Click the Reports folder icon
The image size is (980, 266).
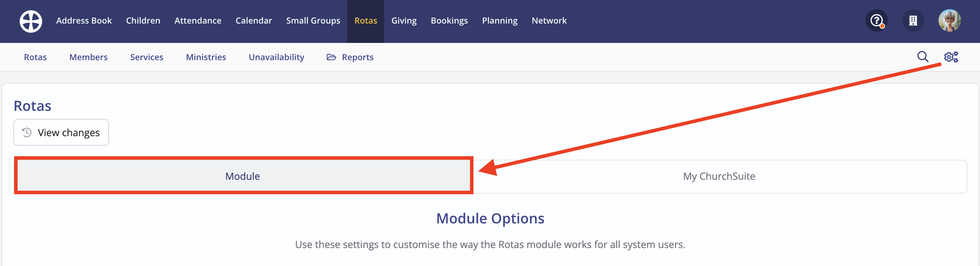(x=331, y=57)
